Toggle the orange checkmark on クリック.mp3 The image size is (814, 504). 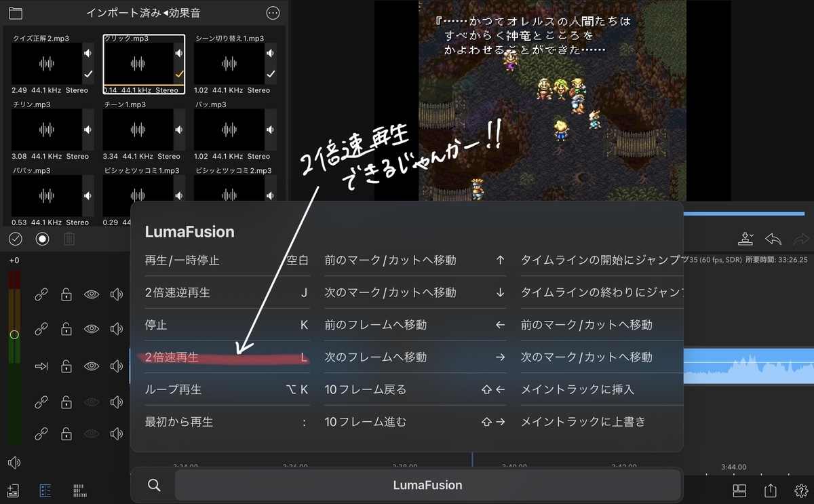pyautogui.click(x=179, y=74)
